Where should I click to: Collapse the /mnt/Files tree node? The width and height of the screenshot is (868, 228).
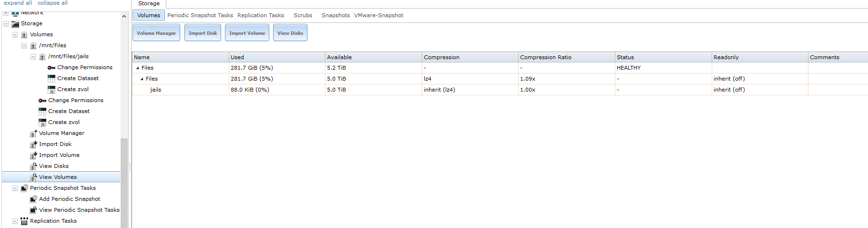(x=24, y=45)
